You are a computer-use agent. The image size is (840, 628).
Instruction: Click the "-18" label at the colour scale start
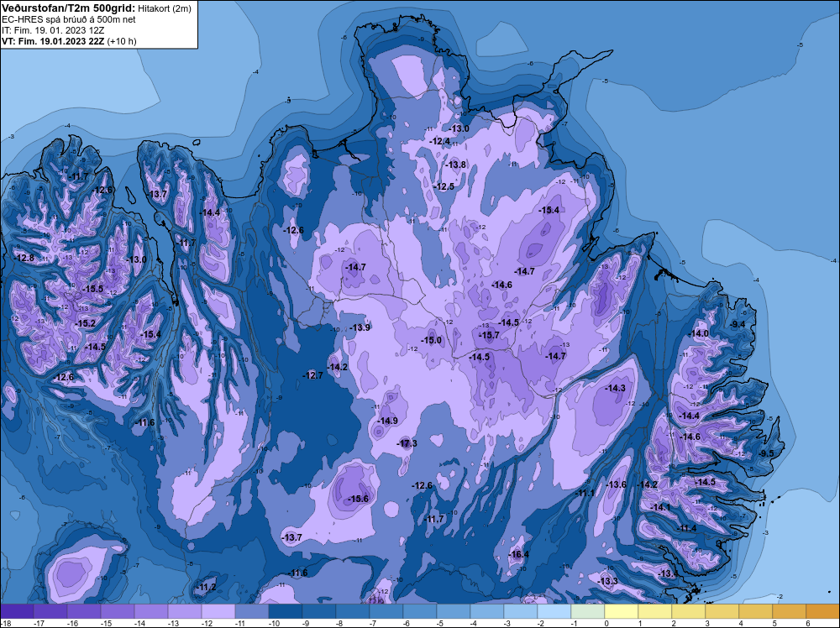(5, 623)
